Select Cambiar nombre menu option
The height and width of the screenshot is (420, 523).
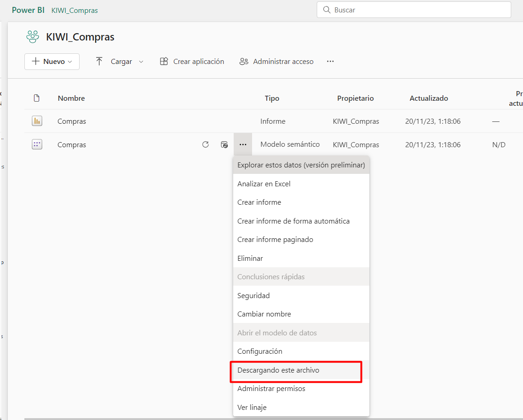301,314
